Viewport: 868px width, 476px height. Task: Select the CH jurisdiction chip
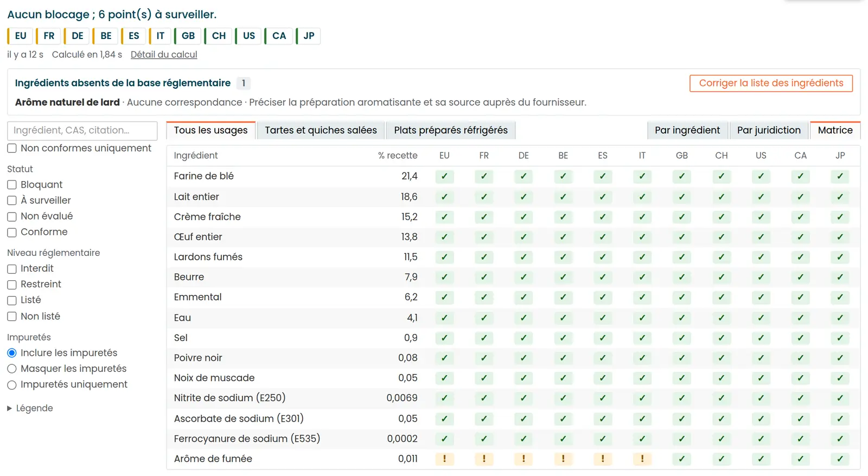[219, 36]
